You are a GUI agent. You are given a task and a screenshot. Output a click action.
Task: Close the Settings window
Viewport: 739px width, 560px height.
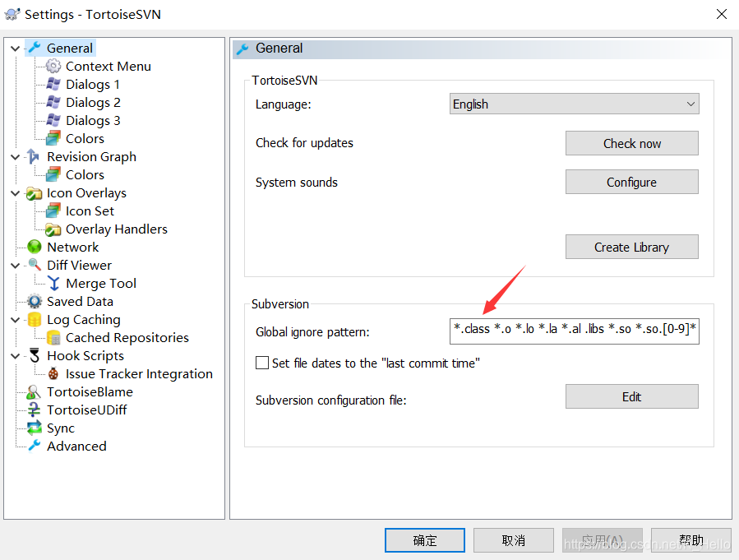(721, 14)
